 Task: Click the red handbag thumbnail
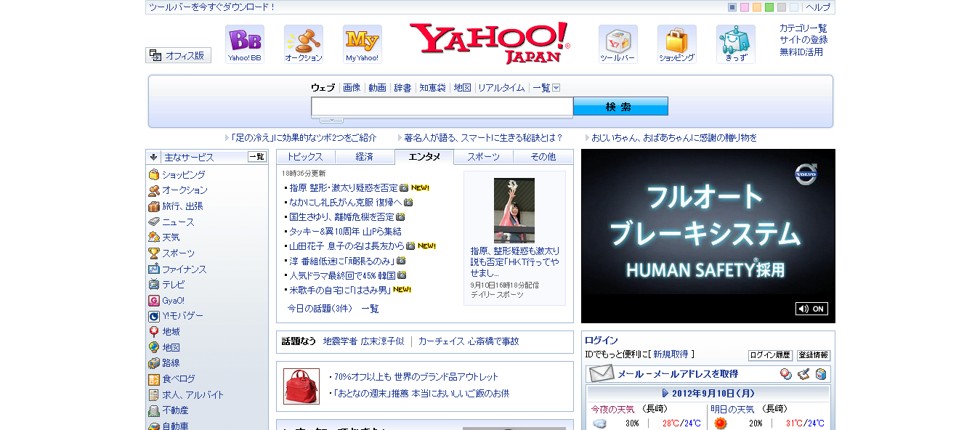pyautogui.click(x=301, y=386)
